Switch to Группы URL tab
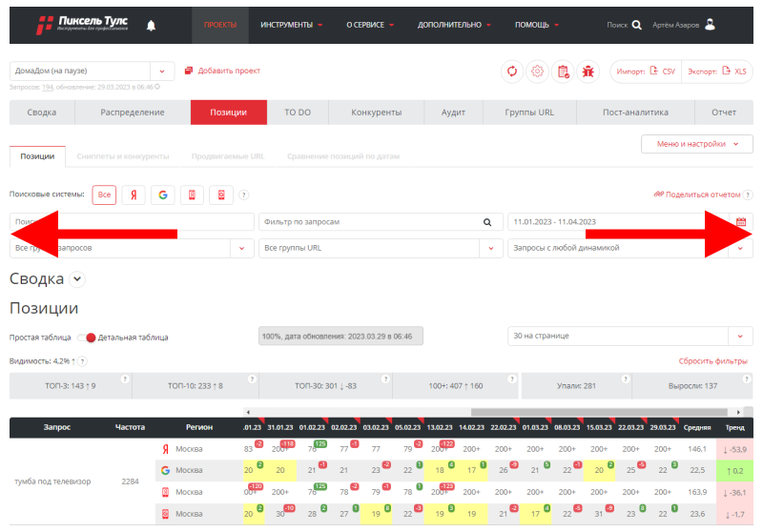This screenshot has width=763, height=532. click(529, 113)
